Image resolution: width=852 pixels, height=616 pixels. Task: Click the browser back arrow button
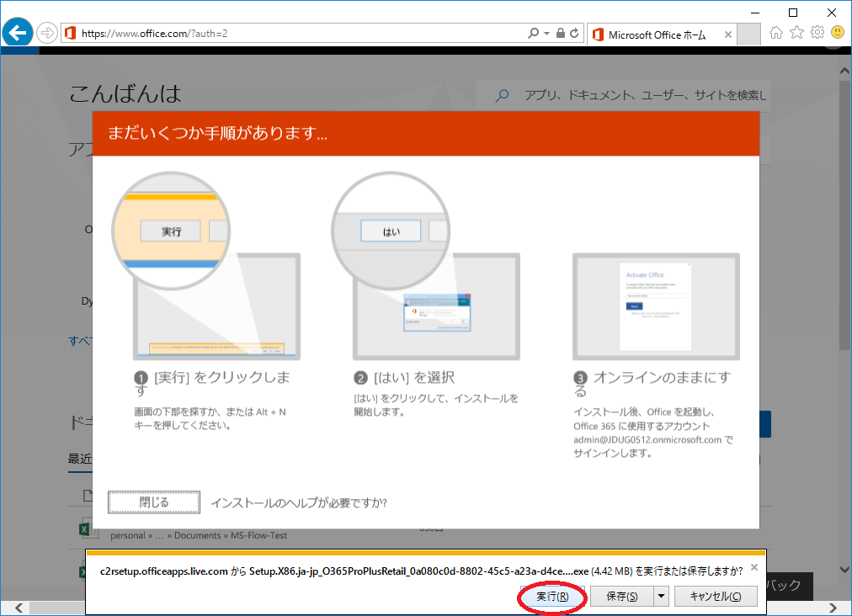[x=18, y=33]
